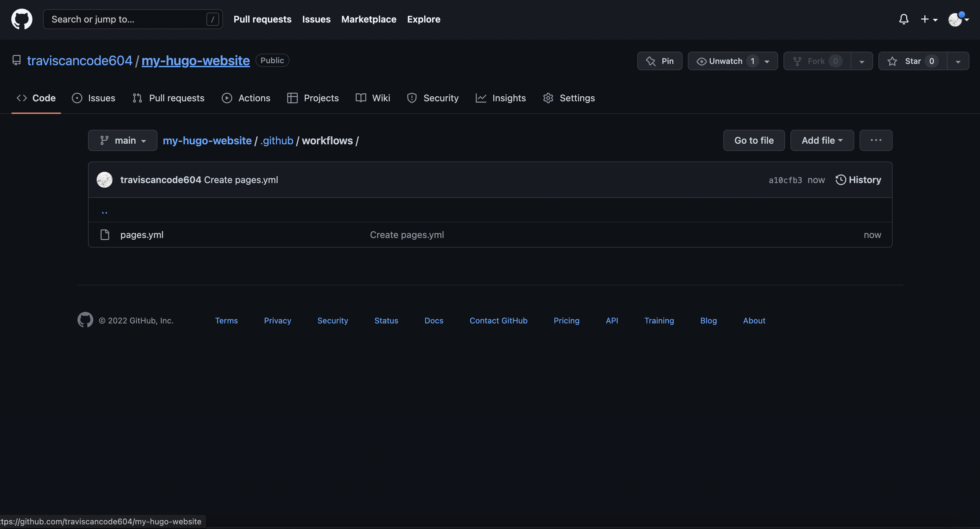Click Contact GitHub in footer

pos(498,320)
